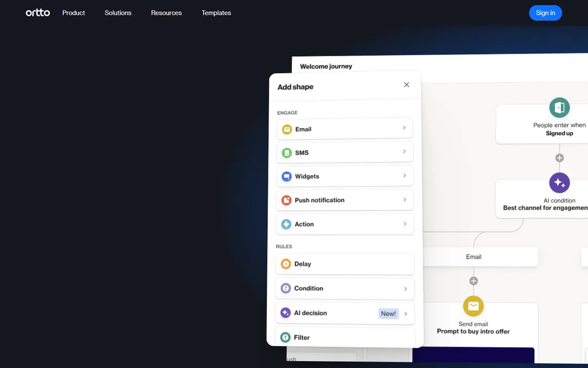Select the AI decision sparkle icon
The height and width of the screenshot is (368, 588).
coord(285,313)
